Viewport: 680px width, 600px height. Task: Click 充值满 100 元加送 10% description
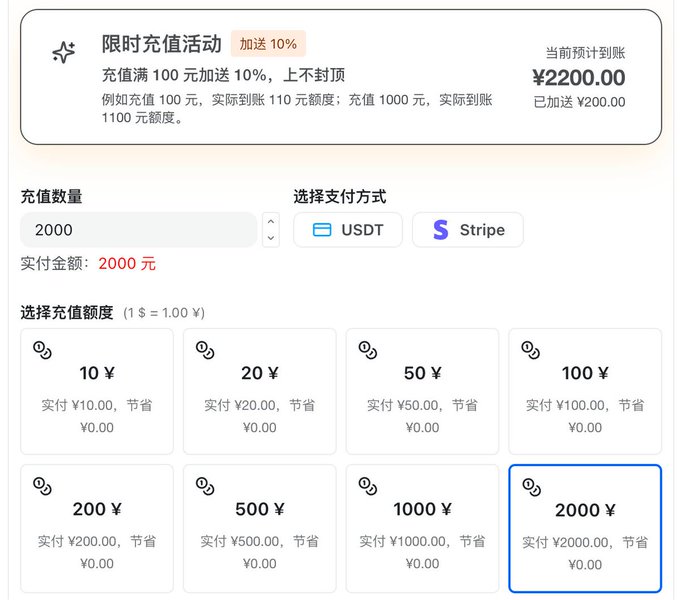coord(223,75)
